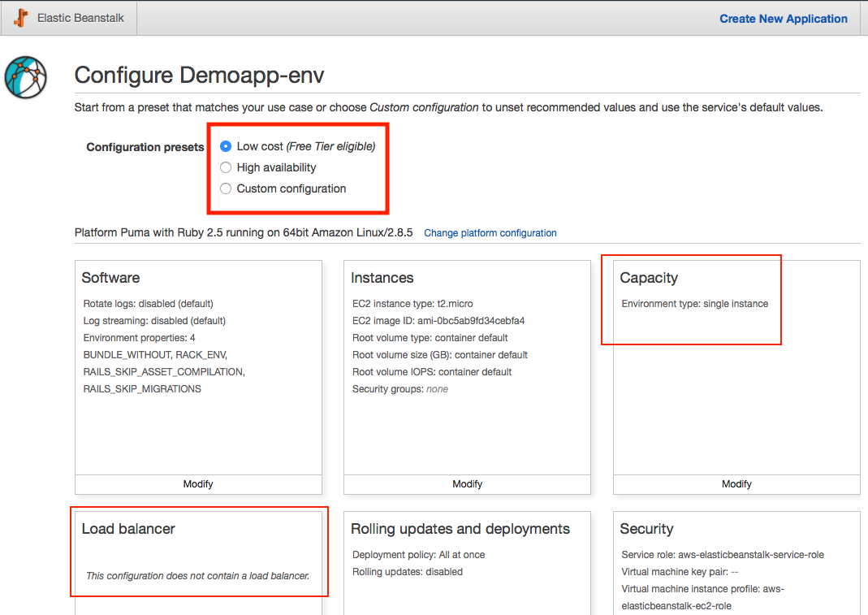This screenshot has width=868, height=615.
Task: Click Change platform configuration link
Action: pos(490,233)
